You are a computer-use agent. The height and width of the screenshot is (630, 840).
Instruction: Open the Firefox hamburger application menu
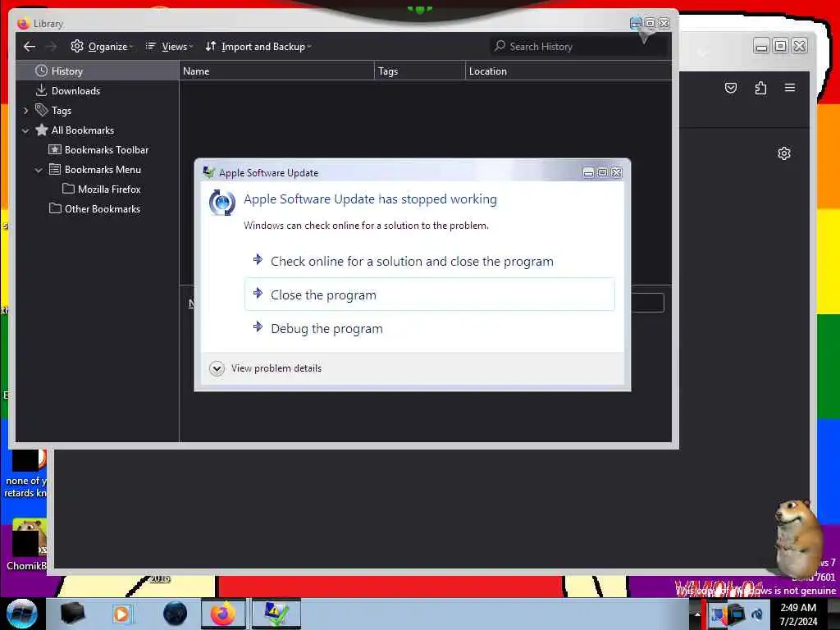tap(790, 88)
